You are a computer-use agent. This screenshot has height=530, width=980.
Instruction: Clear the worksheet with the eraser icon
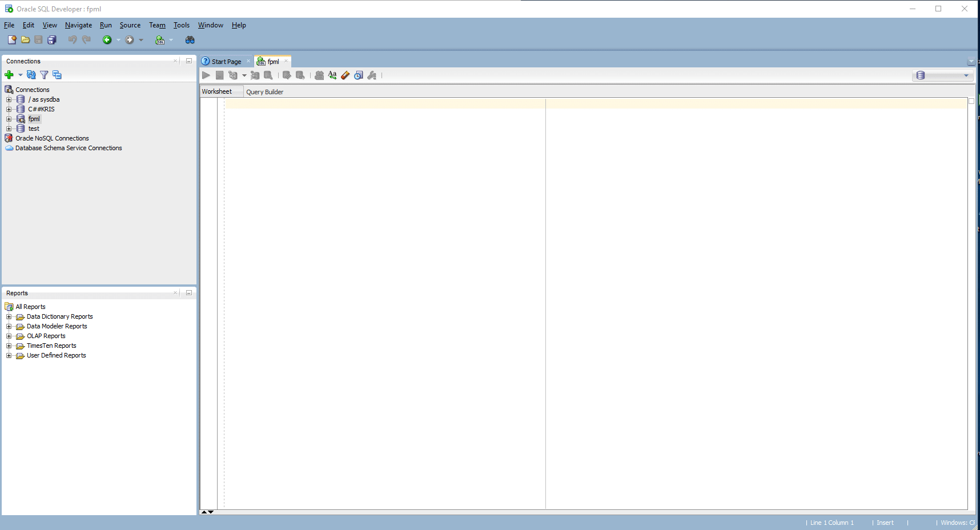[346, 75]
